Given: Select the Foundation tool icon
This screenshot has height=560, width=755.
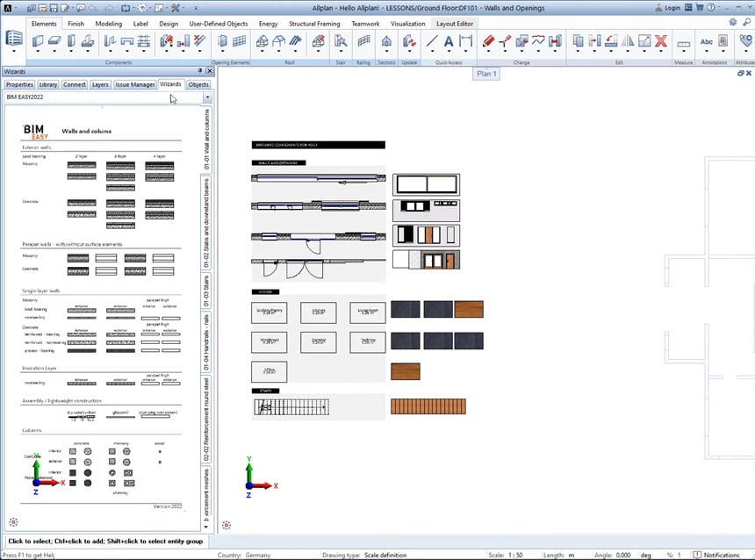Looking at the screenshot, I should [x=88, y=41].
